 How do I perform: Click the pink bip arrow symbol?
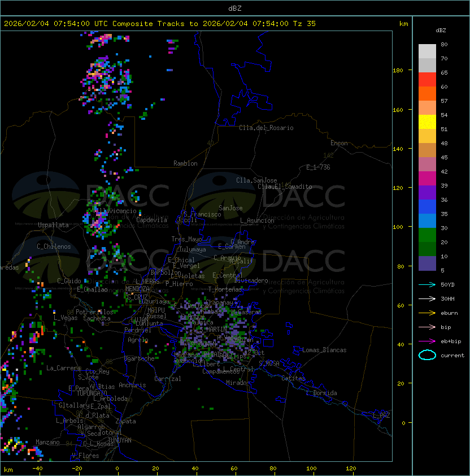coord(427,327)
